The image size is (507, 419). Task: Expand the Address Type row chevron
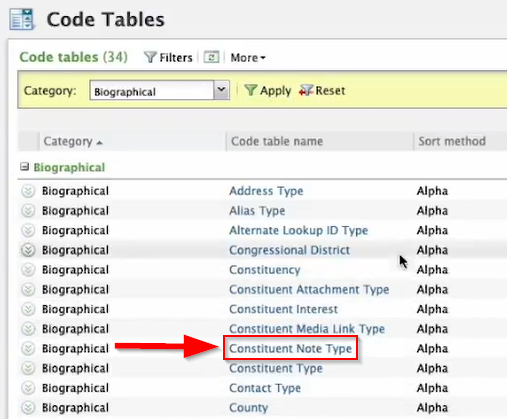pos(28,191)
